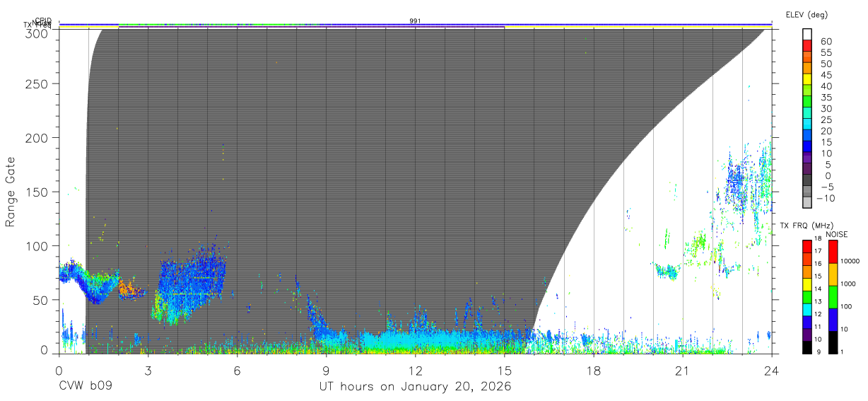Click the NOISE scale value '1000'
Screen dimensions: 868x401
point(849,284)
